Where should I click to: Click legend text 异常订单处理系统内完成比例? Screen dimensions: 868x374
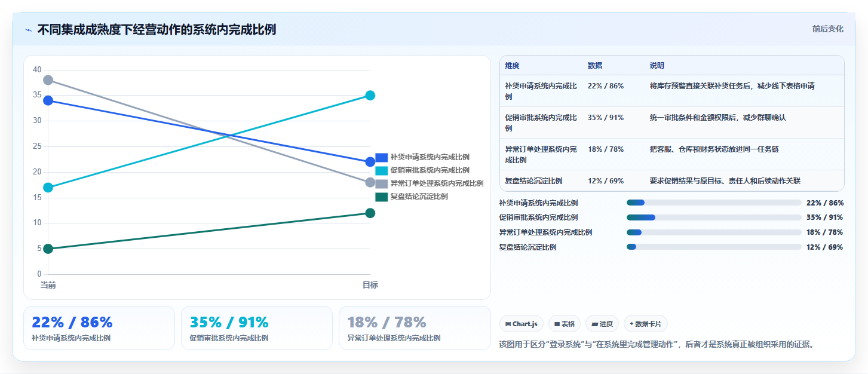[x=437, y=183]
